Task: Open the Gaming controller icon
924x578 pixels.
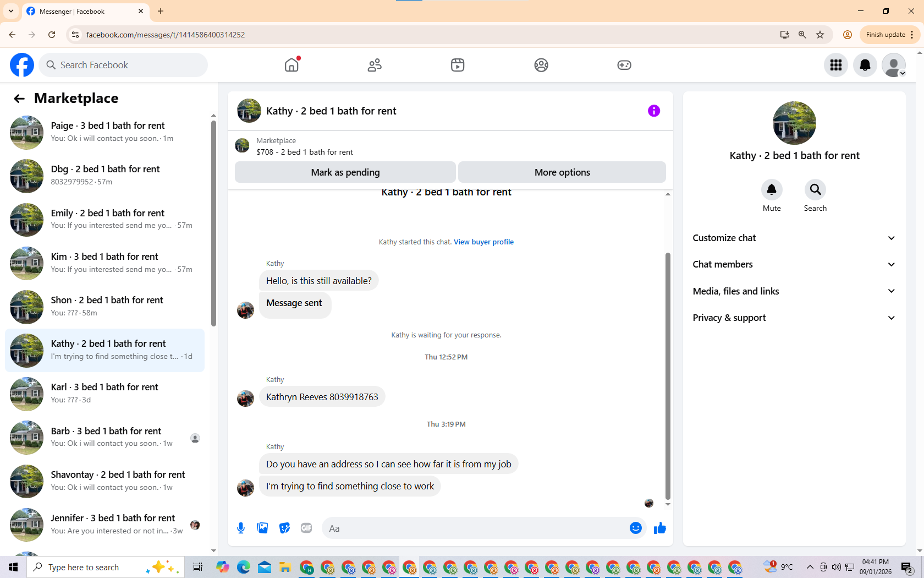Action: 624,65
